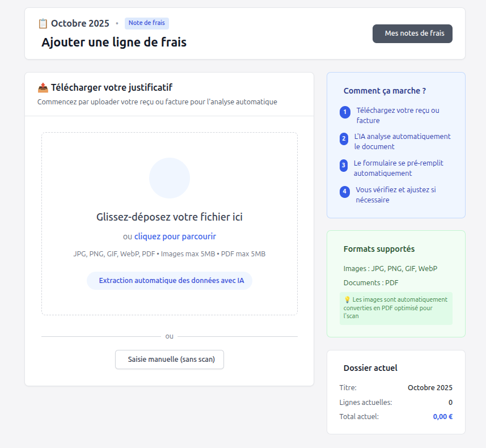Click the Note de frais badge
This screenshot has height=448, width=486.
click(147, 23)
